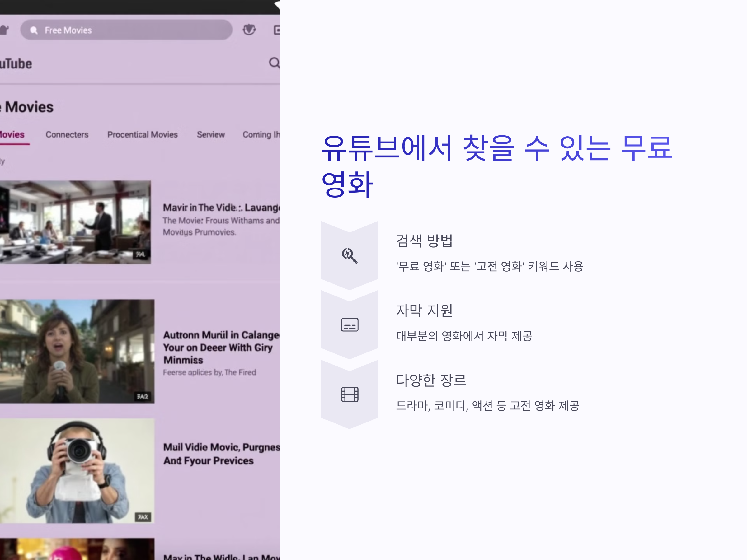
Task: Open the Coming tab
Action: [x=261, y=135]
